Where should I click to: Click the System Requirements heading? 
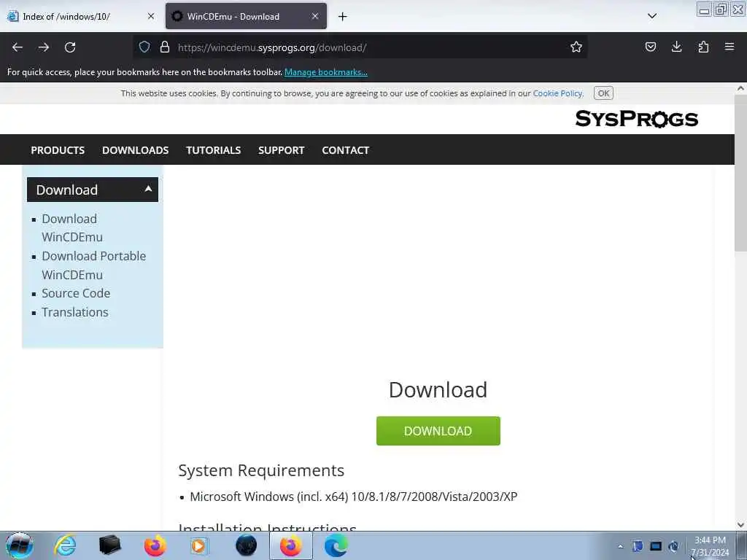click(x=261, y=470)
